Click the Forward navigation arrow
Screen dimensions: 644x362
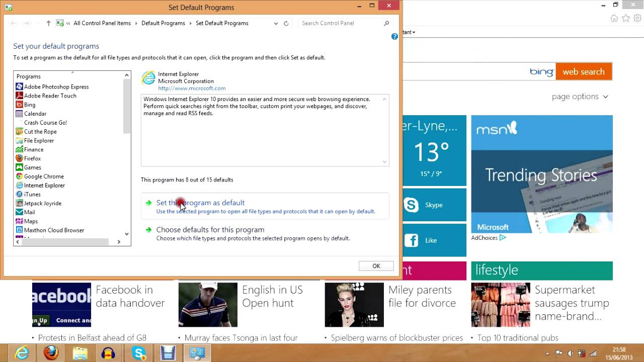coord(26,23)
